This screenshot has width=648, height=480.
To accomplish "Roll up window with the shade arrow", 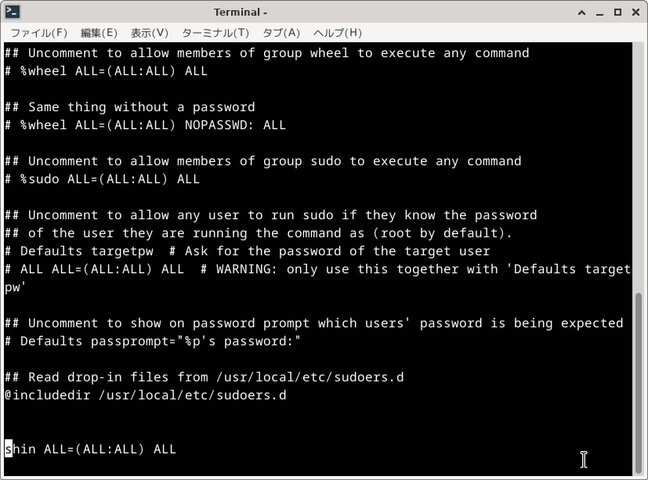I will tap(582, 12).
